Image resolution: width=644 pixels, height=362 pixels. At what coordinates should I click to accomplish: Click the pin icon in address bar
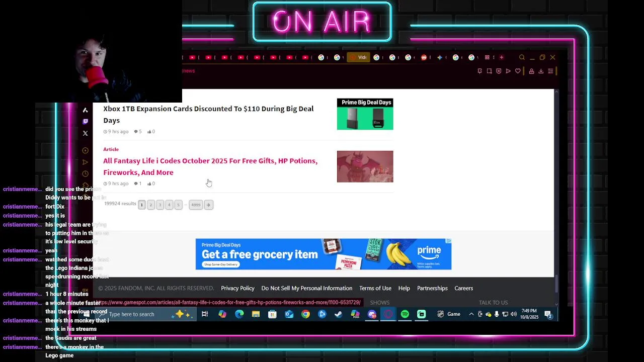tap(479, 71)
